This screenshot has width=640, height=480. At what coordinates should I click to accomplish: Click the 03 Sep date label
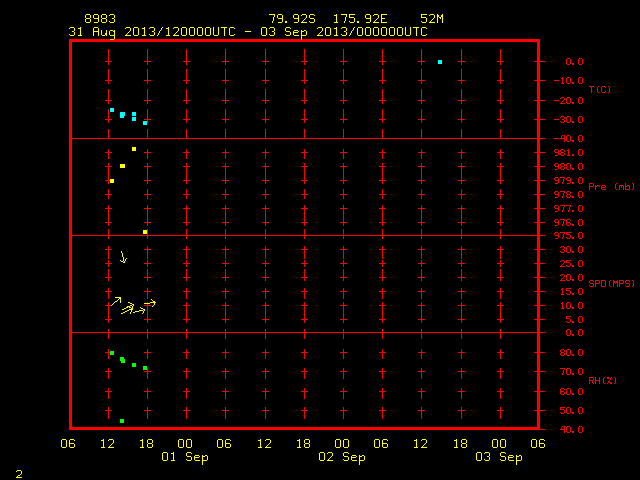[x=499, y=457]
